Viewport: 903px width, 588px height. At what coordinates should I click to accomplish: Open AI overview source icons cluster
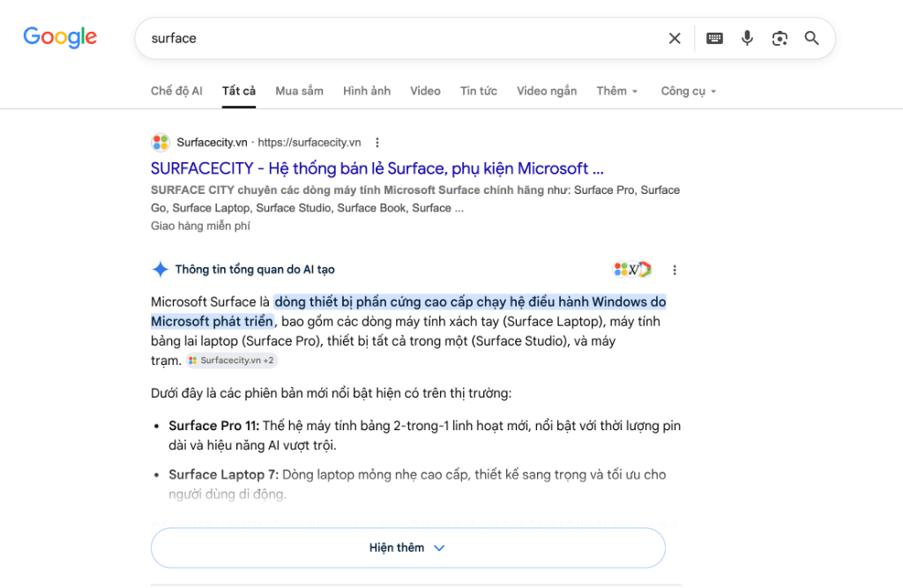coord(632,269)
